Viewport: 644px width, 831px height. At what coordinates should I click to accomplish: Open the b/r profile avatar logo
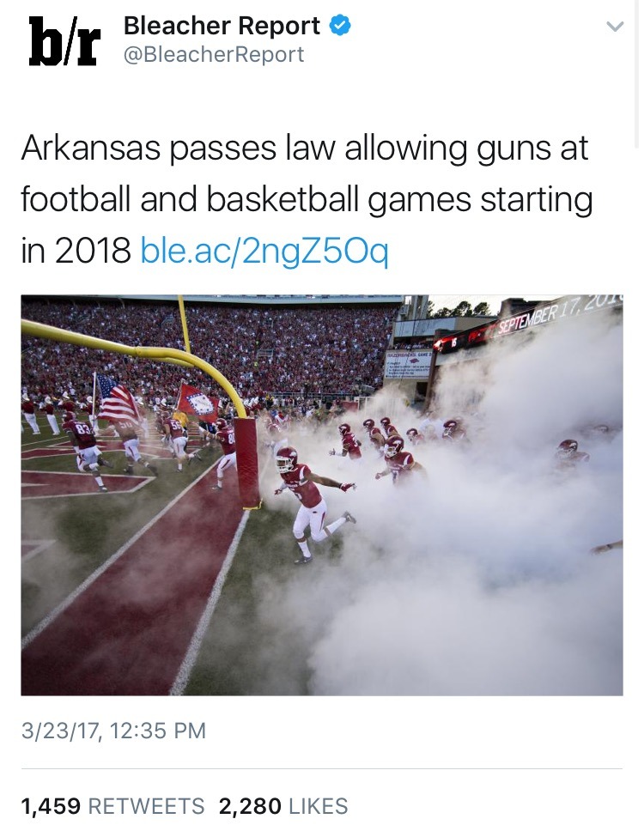click(x=64, y=41)
